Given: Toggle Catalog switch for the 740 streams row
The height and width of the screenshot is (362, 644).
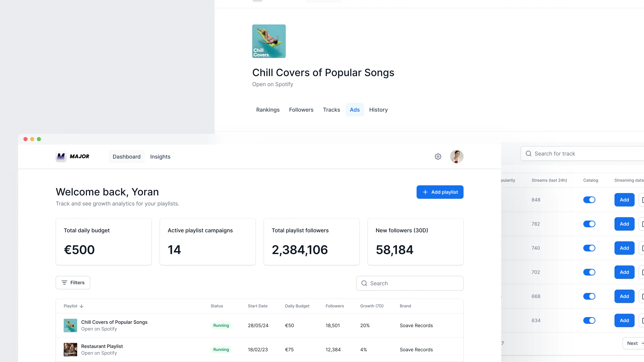Looking at the screenshot, I should coord(589,248).
